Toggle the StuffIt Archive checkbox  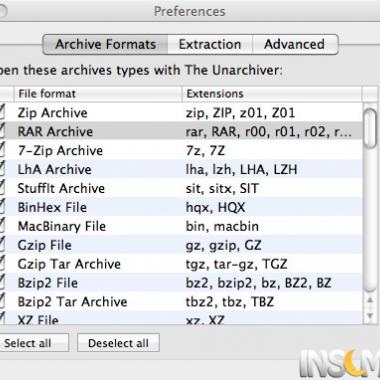[x=2, y=188]
